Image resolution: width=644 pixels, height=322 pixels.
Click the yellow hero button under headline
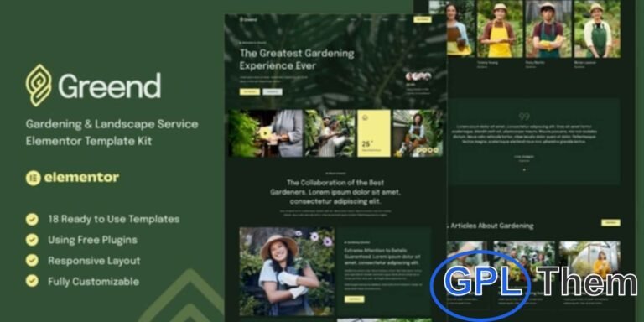point(250,92)
